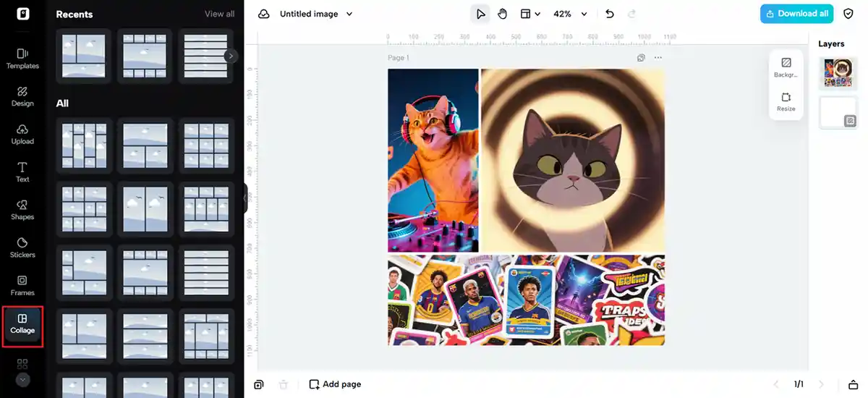Screen dimensions: 868x398
Task: Click the shield icon in top bar
Action: coord(848,14)
